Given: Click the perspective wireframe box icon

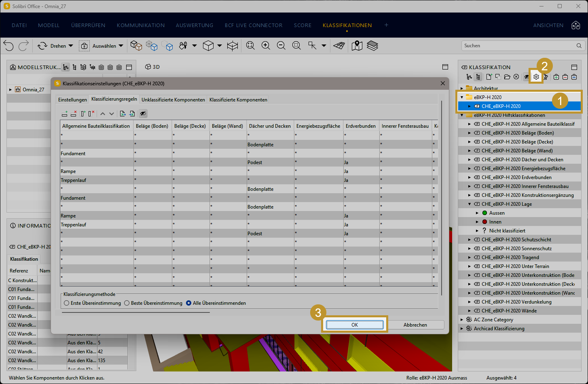Looking at the screenshot, I should pyautogui.click(x=233, y=46).
